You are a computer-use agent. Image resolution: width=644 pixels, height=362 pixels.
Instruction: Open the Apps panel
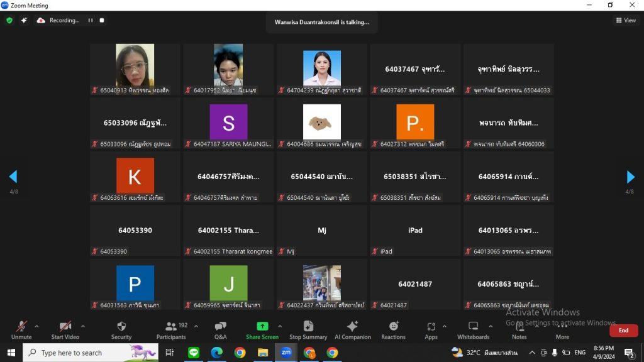[431, 331]
